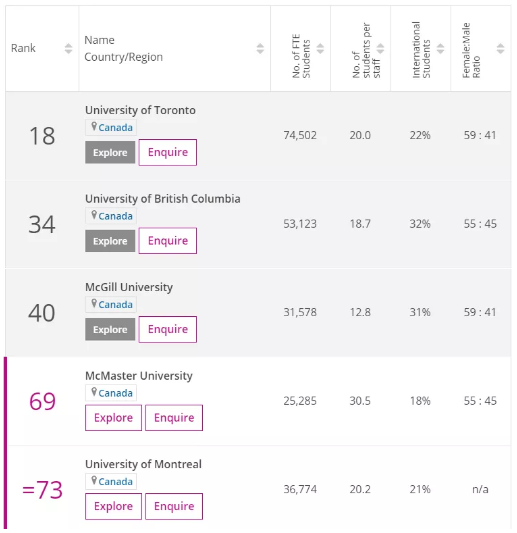The image size is (517, 533).
Task: Explore McMaster University
Action: click(114, 418)
